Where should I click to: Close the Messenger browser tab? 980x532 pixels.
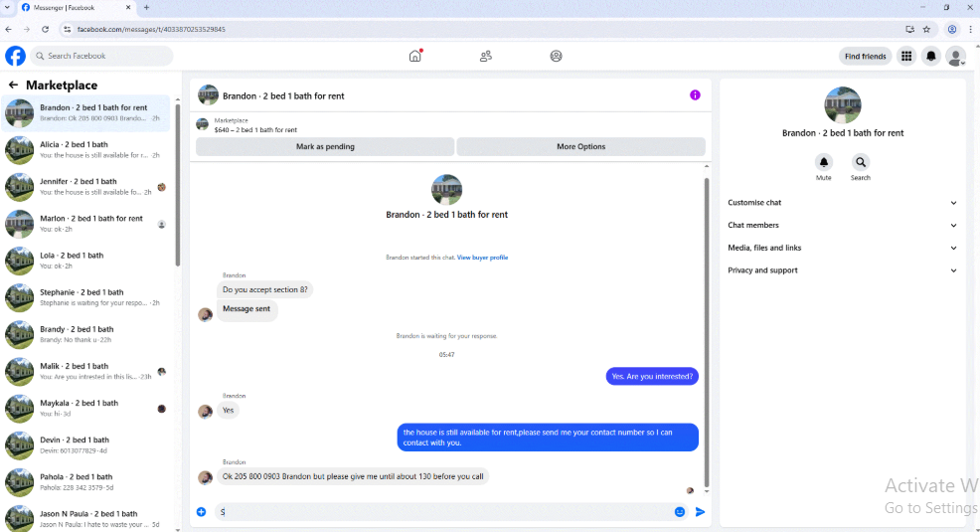pyautogui.click(x=128, y=8)
